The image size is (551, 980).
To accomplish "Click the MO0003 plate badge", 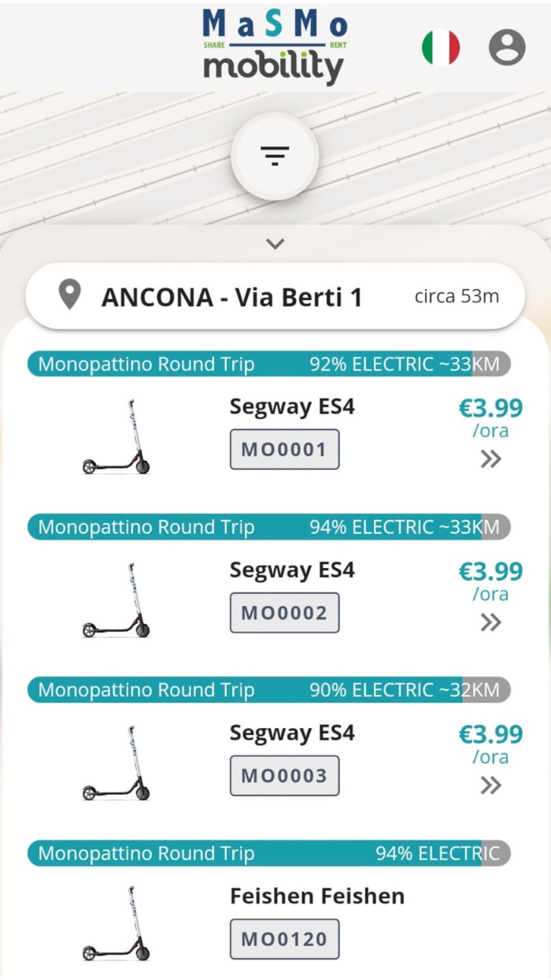I will [x=284, y=776].
